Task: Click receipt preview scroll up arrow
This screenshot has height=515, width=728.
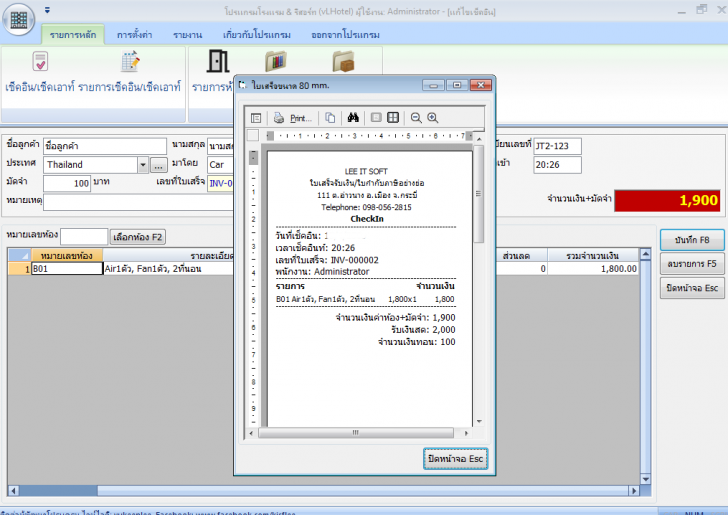Action: click(479, 138)
